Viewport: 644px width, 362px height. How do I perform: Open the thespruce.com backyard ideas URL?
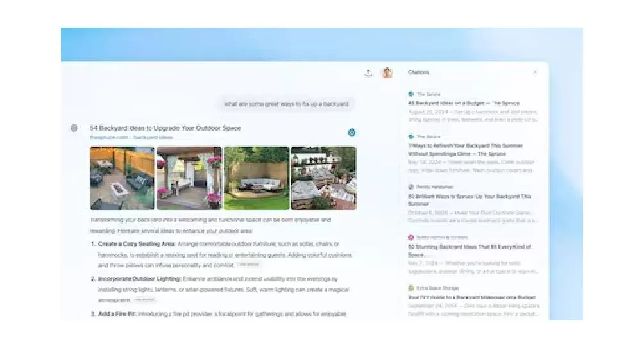[131, 137]
